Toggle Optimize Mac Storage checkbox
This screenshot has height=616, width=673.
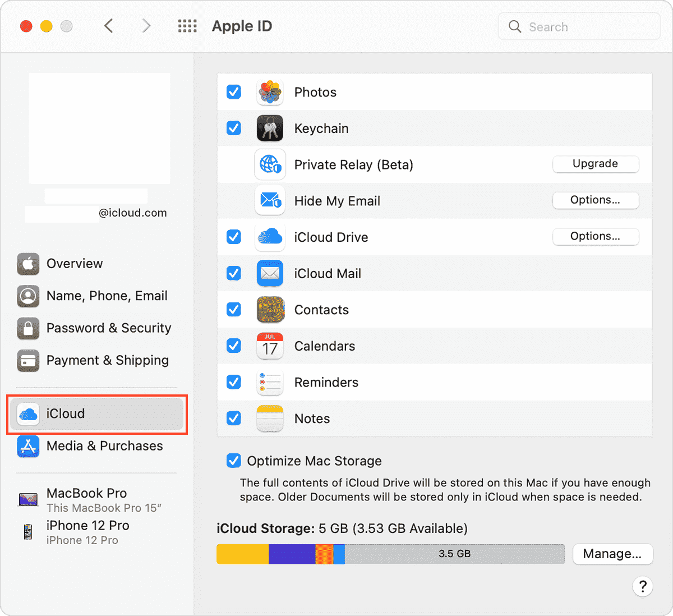click(x=234, y=461)
